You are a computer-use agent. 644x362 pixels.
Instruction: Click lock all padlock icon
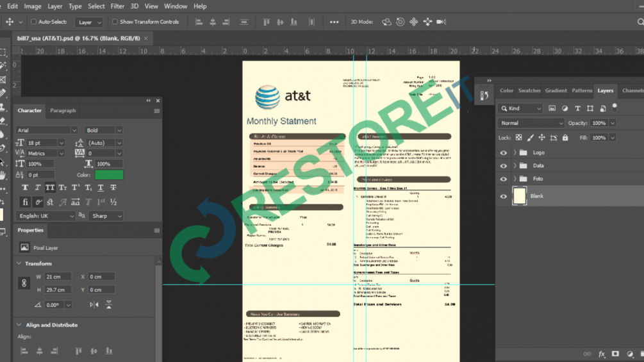coord(566,138)
